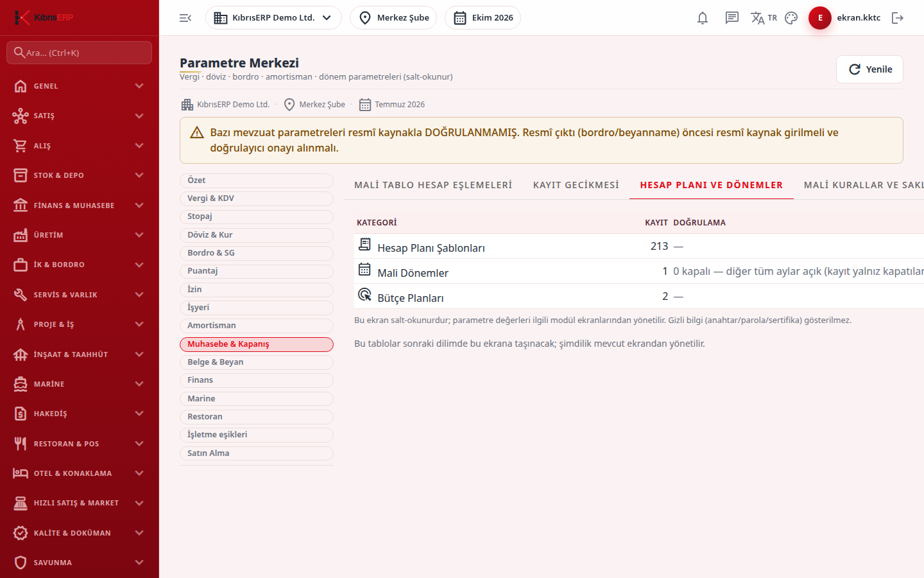
Task: Click the Mali Dönemler row text
Action: coord(413,273)
